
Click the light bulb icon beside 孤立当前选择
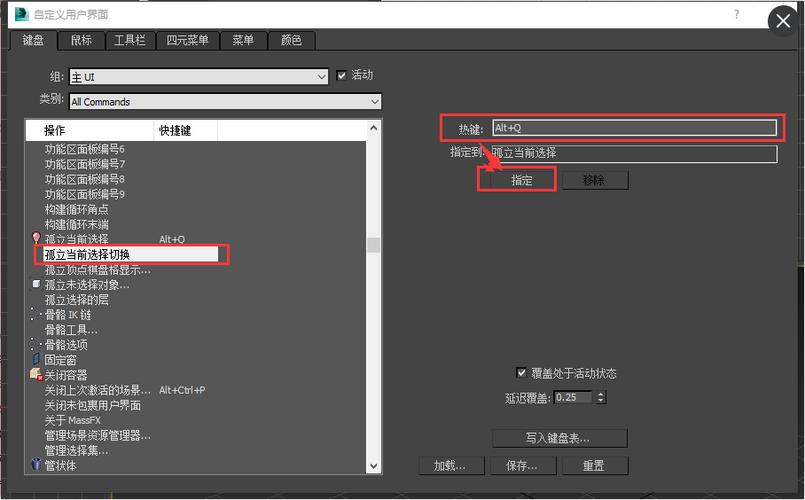tap(36, 238)
